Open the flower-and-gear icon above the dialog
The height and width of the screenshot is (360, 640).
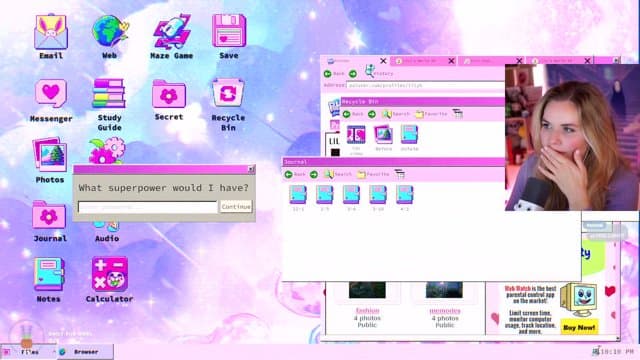coord(107,151)
